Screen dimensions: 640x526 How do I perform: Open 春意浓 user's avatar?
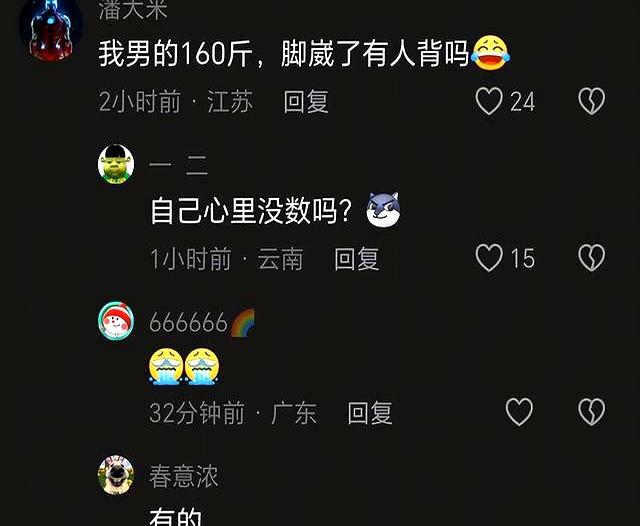tap(116, 475)
